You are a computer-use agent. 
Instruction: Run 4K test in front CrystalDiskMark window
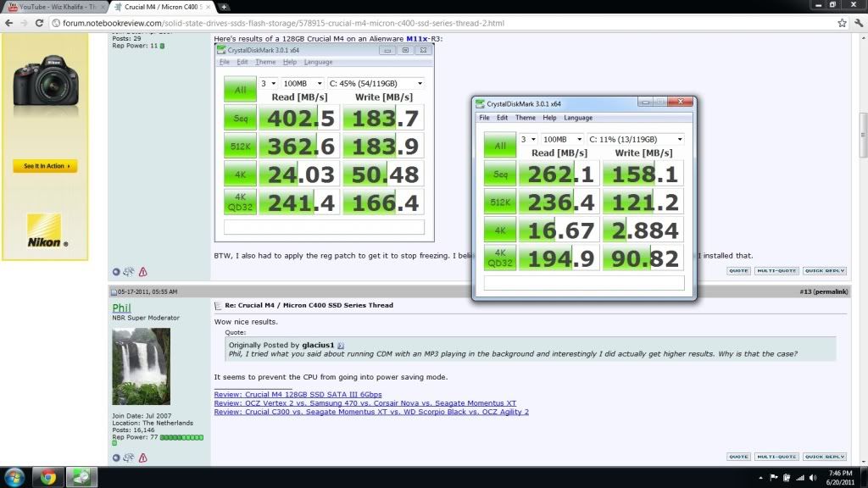click(500, 230)
